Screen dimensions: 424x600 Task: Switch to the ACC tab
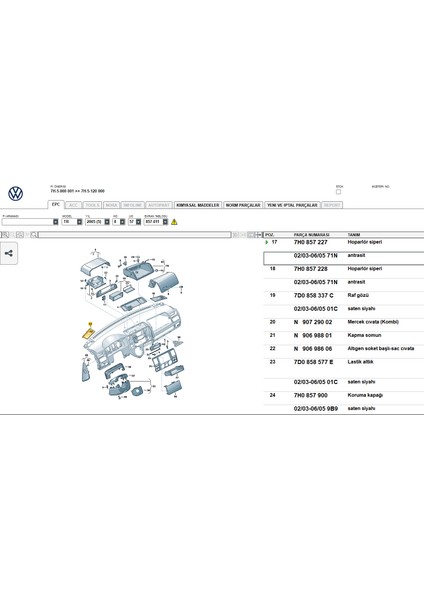tap(73, 205)
